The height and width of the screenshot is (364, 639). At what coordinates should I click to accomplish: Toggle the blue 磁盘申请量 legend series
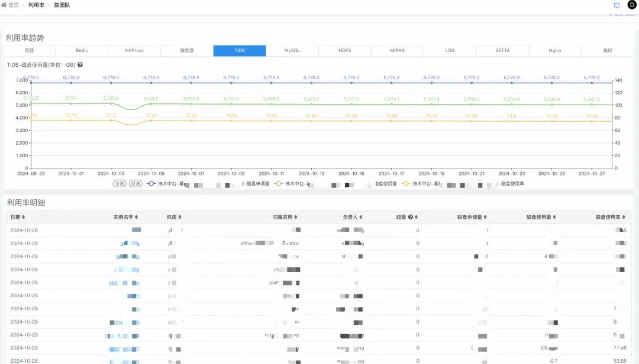208,184
